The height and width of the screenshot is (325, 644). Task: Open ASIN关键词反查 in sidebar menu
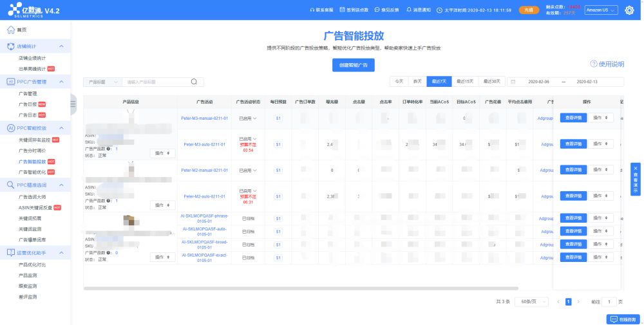[x=35, y=208]
